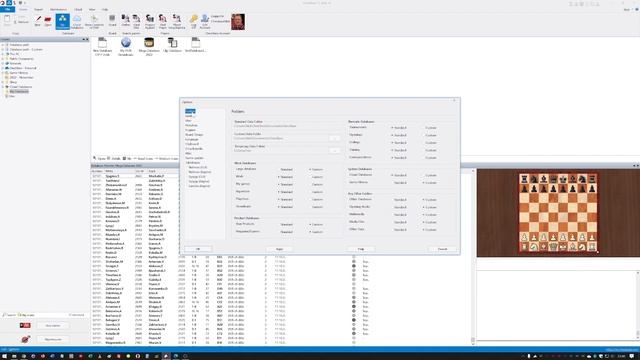Select the Clip Database icon
The image size is (640, 360).
click(x=172, y=45)
